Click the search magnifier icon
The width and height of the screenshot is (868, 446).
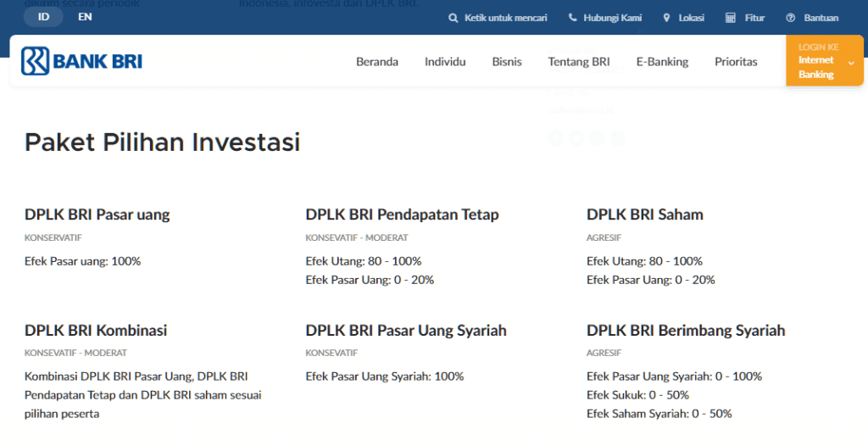coord(453,19)
